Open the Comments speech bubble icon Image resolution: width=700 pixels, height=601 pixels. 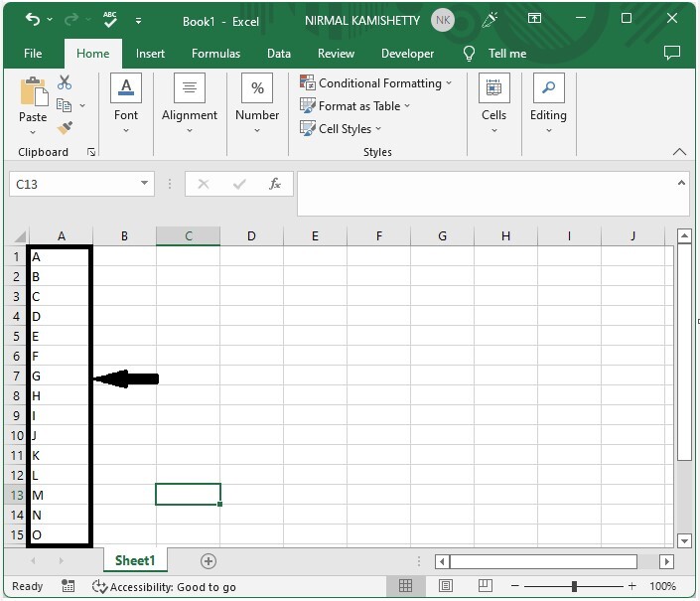tap(672, 53)
